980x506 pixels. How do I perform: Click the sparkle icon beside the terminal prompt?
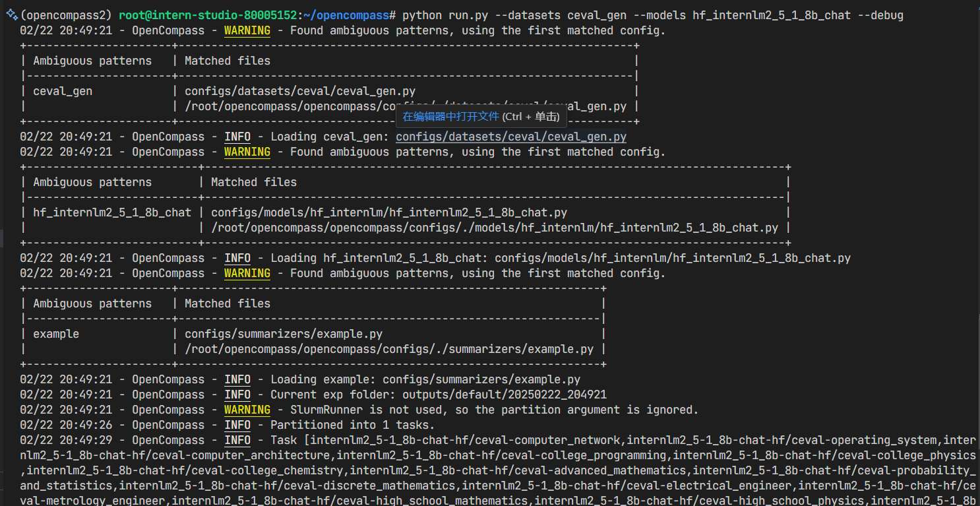(x=11, y=15)
